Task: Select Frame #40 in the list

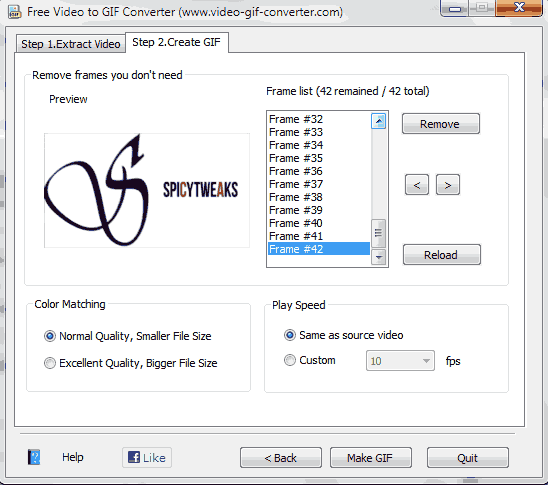Action: [319, 223]
